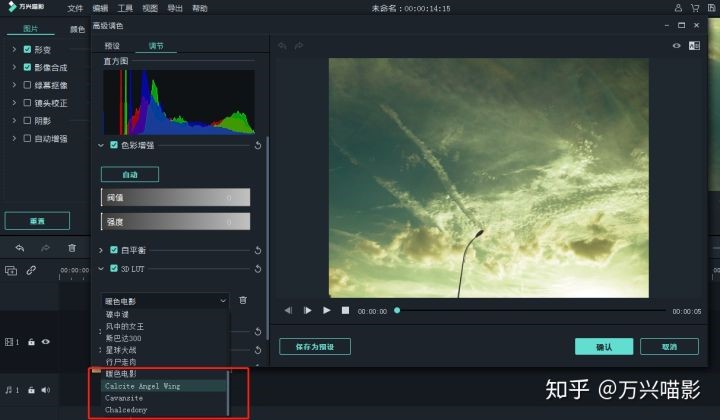Screen dimensions: 720x420
Task: Click redo arrow in advanced color window
Action: click(x=299, y=46)
